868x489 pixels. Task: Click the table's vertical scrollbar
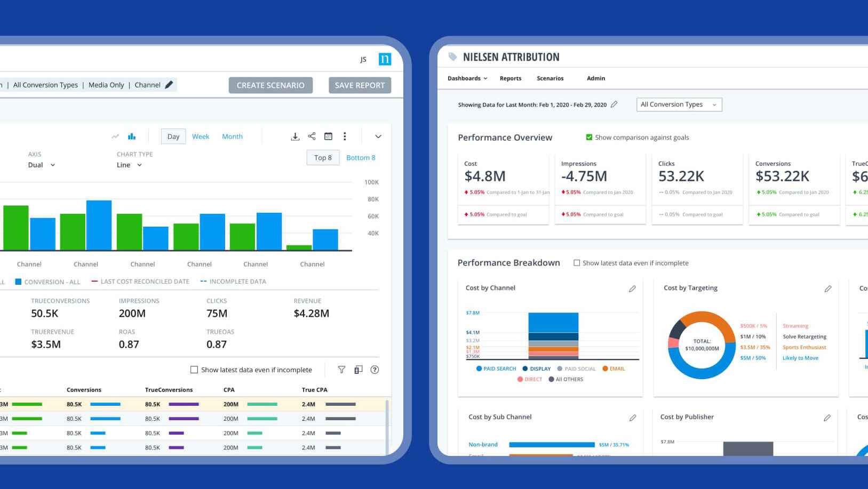387,427
